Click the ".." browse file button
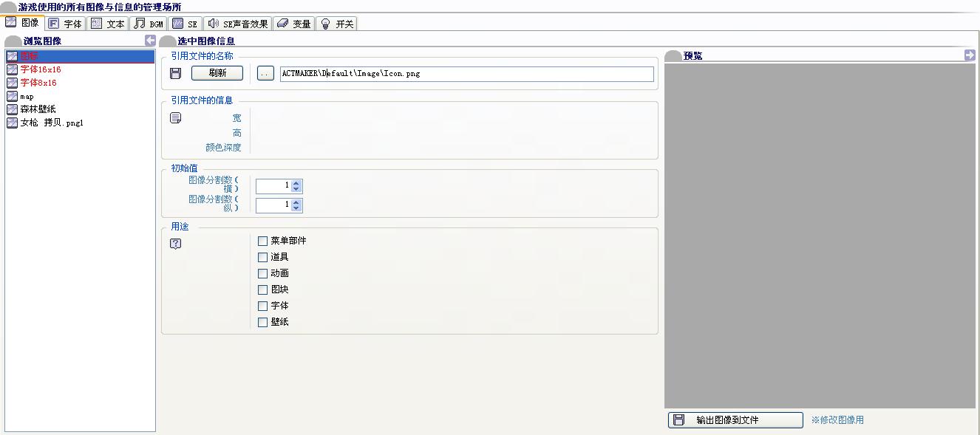980x435 pixels. 265,73
